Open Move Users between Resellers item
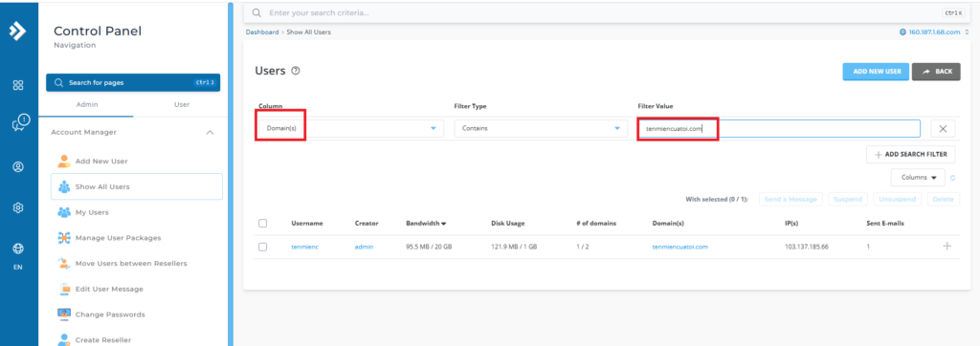 pos(136,264)
